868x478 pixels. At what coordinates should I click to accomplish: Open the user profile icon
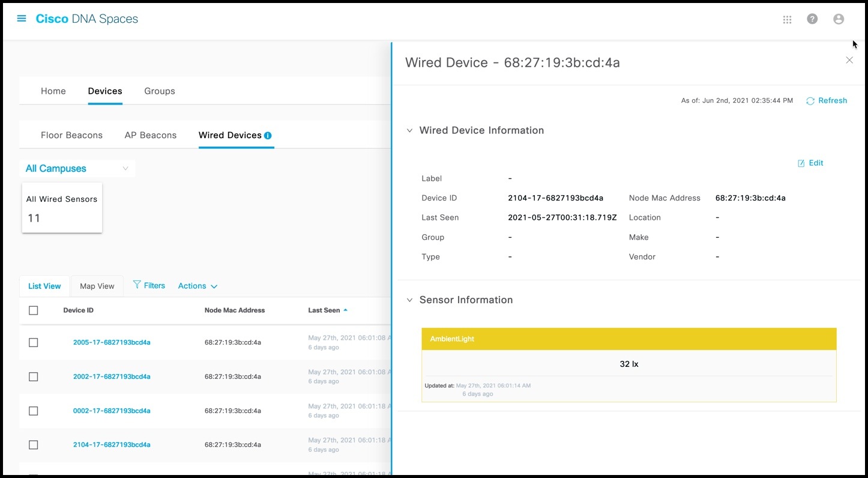tap(838, 19)
